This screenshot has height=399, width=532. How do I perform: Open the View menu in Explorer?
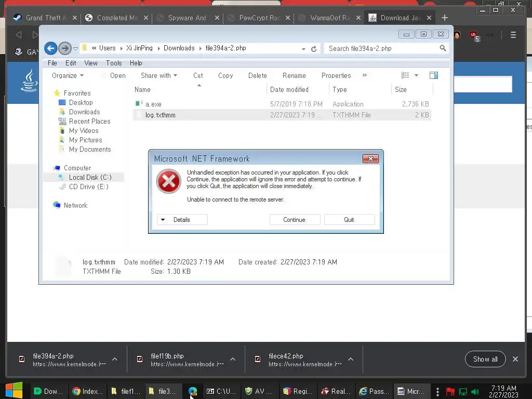coord(90,63)
